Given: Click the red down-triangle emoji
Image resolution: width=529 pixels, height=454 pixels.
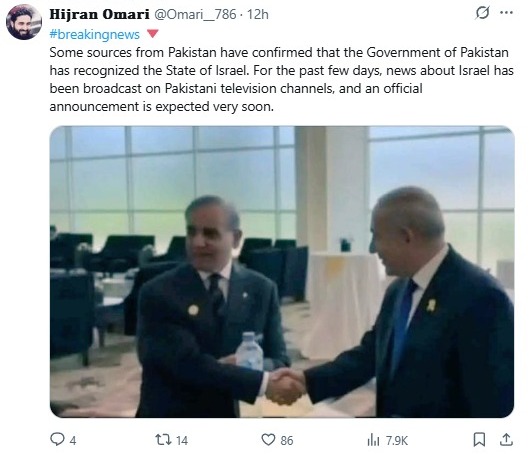Looking at the screenshot, I should 153,34.
